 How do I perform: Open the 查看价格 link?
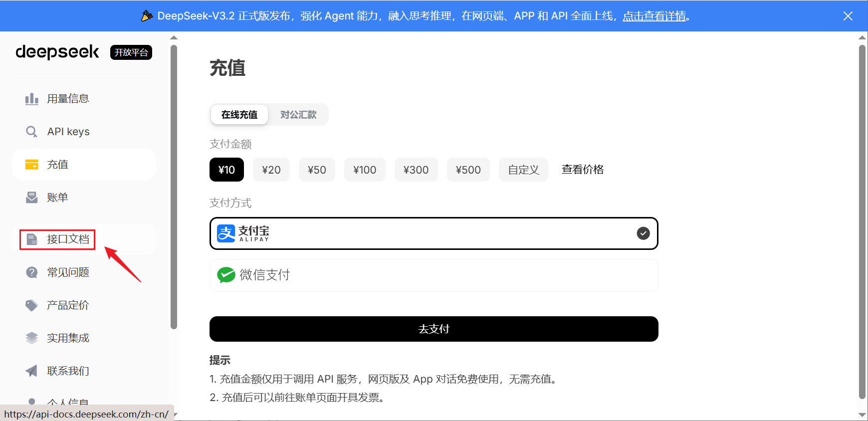[x=583, y=170]
